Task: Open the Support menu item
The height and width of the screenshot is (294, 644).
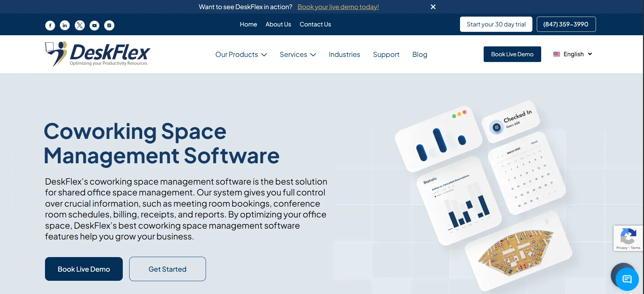Action: click(386, 55)
